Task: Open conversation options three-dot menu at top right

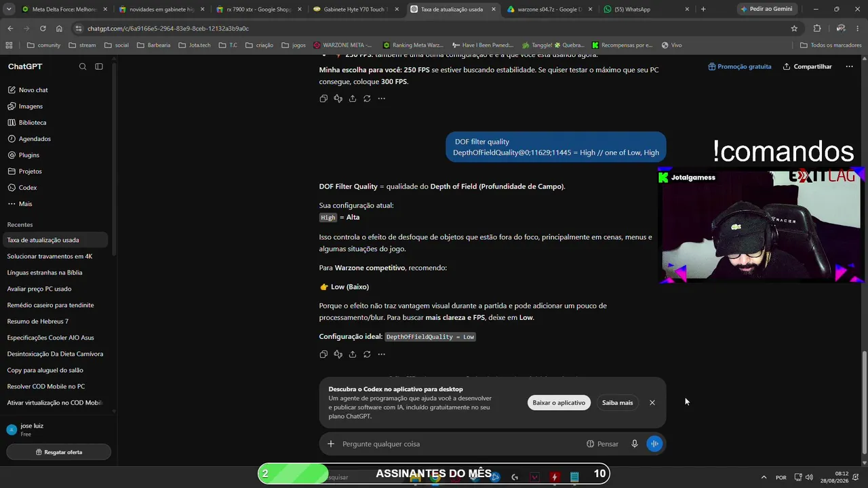Action: coord(849,66)
